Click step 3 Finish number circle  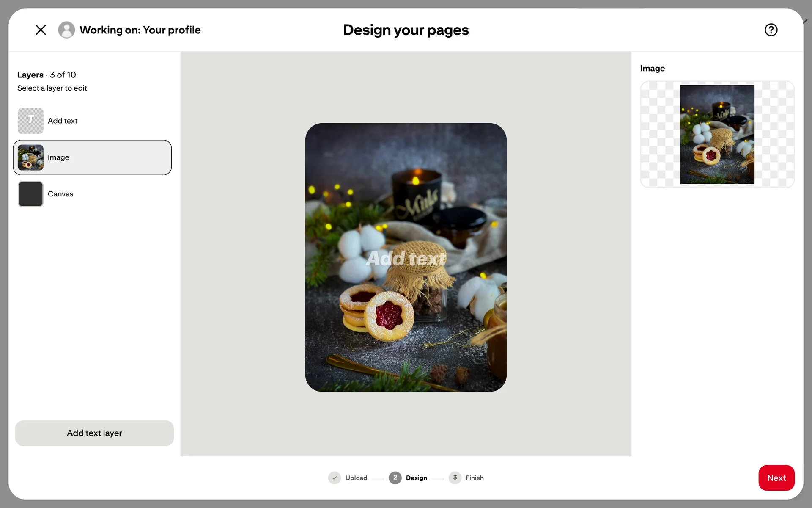(455, 478)
